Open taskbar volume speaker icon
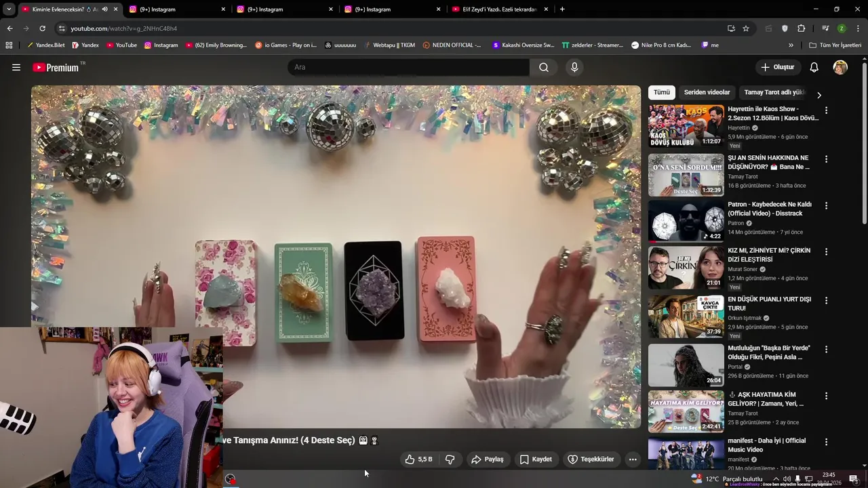868x488 pixels. pos(787,479)
